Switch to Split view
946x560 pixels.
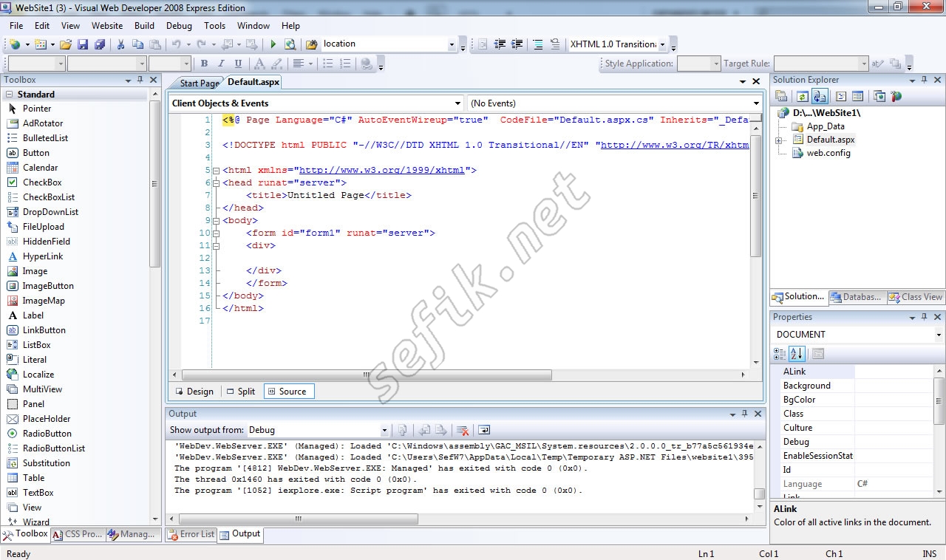[x=241, y=392]
